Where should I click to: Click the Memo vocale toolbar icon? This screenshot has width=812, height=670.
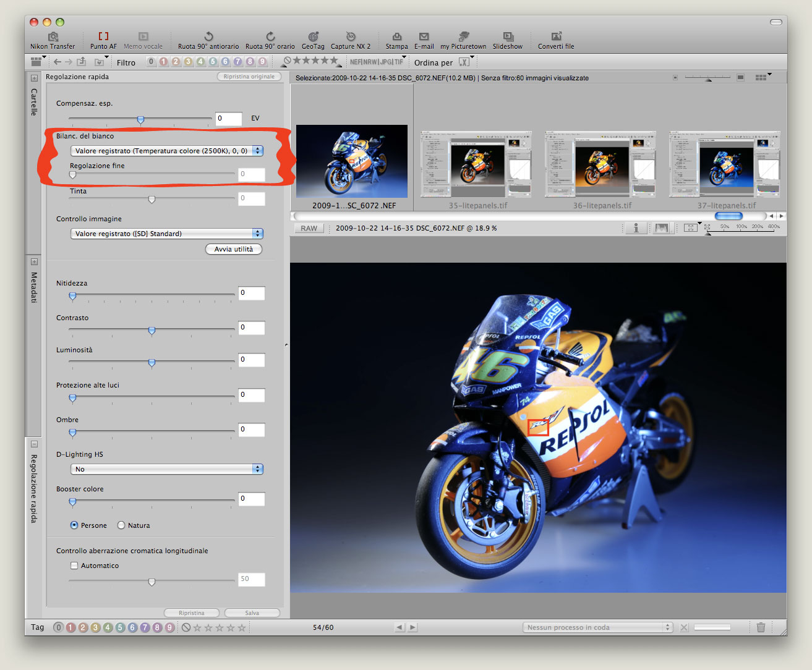[x=143, y=36]
